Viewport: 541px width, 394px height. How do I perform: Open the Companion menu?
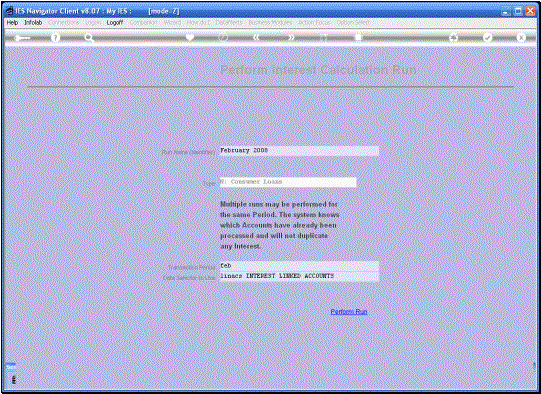[144, 22]
